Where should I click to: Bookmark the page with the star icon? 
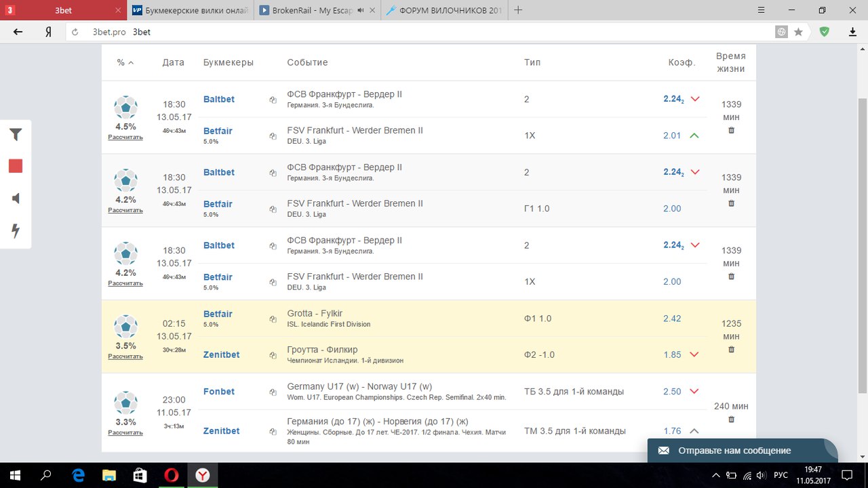(799, 32)
